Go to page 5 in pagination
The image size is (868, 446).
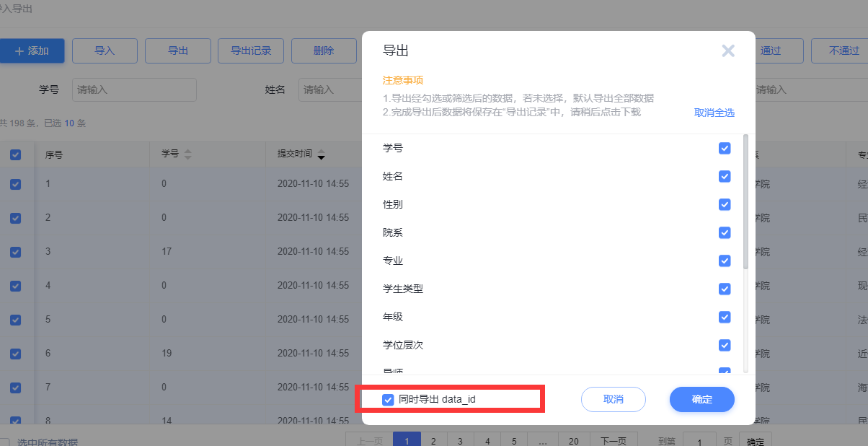tap(514, 441)
